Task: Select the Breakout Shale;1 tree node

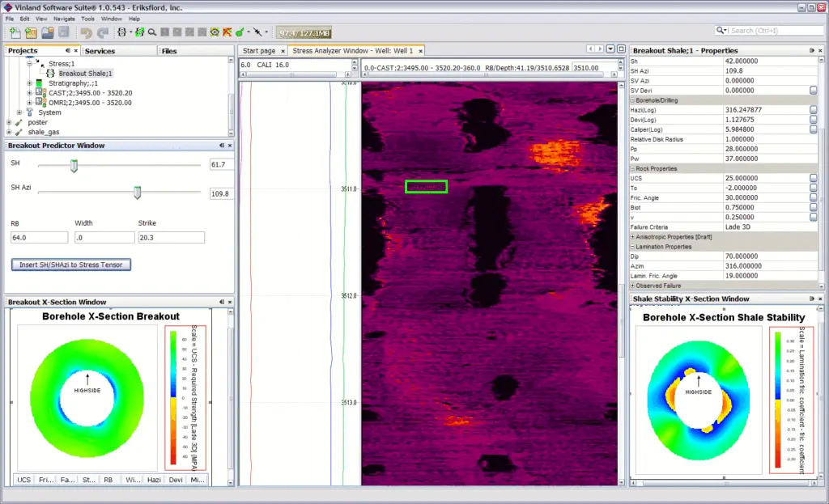Action: tap(85, 73)
